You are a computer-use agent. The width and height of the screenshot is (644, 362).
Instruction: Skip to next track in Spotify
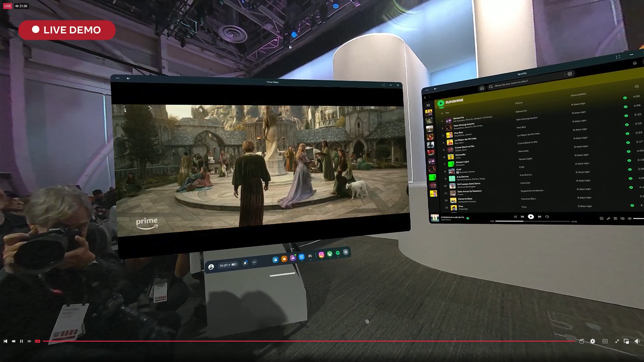pyautogui.click(x=540, y=217)
